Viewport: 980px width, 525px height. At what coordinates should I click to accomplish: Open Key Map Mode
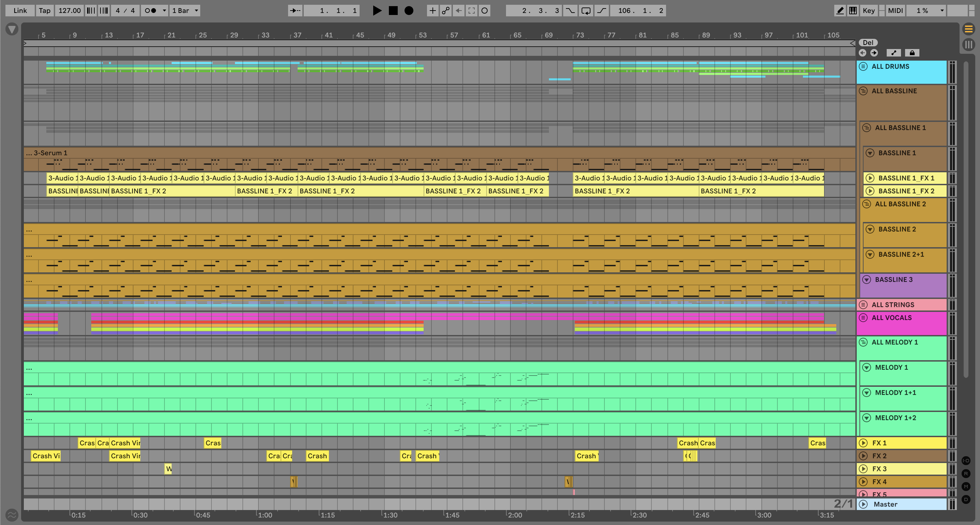[869, 11]
